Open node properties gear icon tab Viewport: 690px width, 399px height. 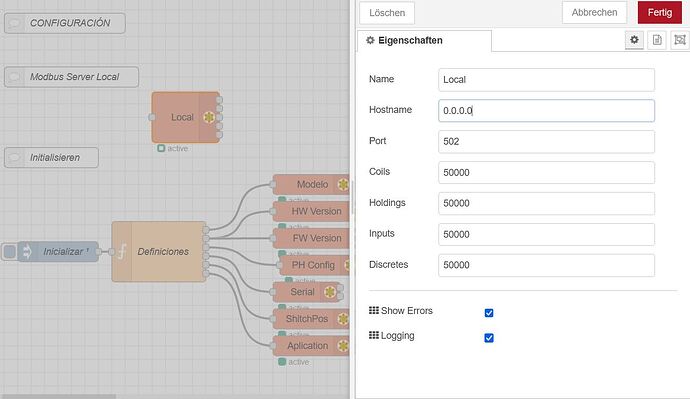click(x=634, y=40)
